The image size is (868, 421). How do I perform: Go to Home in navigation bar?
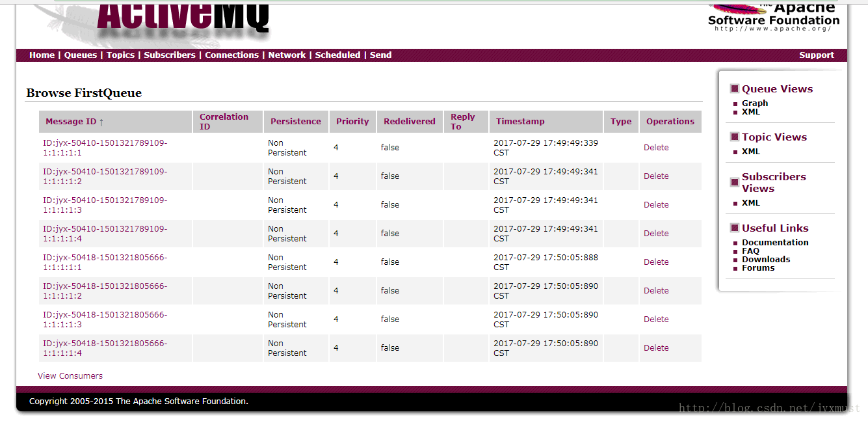(42, 55)
